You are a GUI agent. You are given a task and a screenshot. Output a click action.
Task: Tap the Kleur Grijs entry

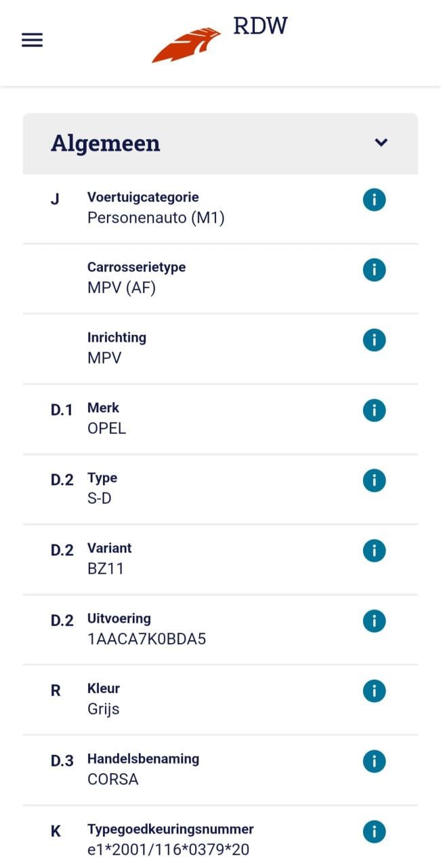tap(103, 709)
